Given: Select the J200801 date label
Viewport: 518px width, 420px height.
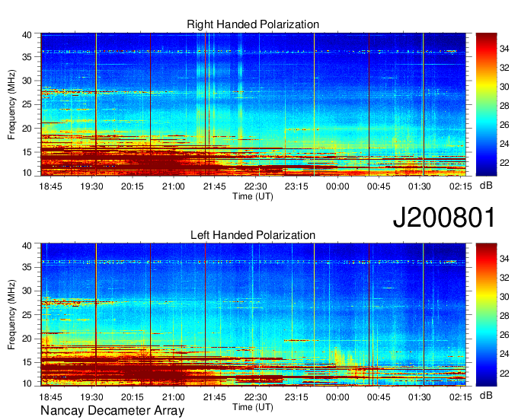Looking at the screenshot, I should [444, 218].
